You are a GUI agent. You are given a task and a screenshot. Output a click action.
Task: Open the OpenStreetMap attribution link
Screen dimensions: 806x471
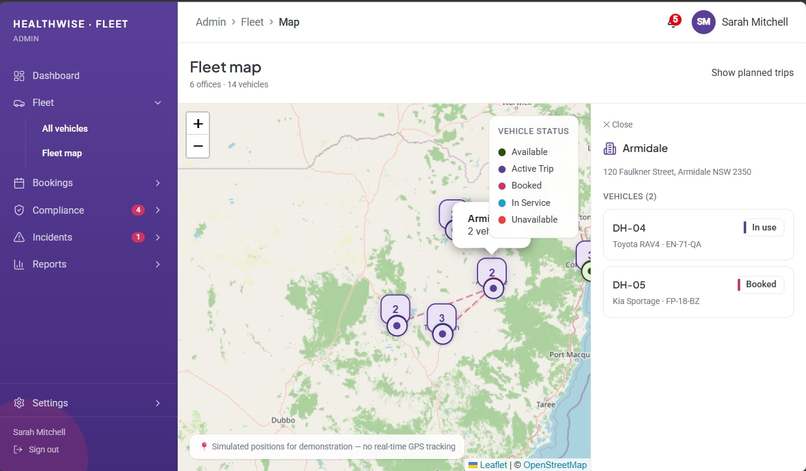pyautogui.click(x=555, y=465)
